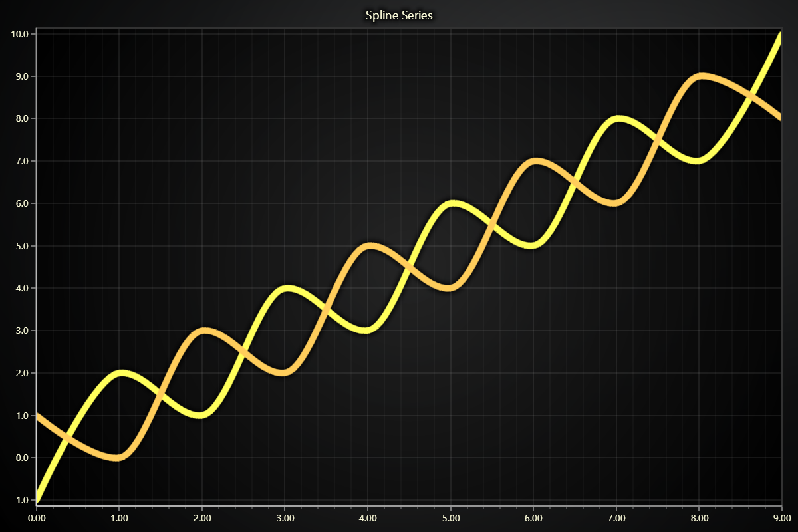Click orange spline trough at x=5.00

[449, 288]
